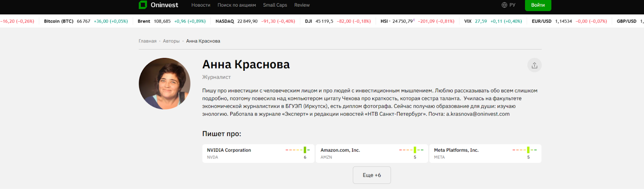Click the globe language icon
The width and height of the screenshot is (644, 189).
click(x=504, y=5)
